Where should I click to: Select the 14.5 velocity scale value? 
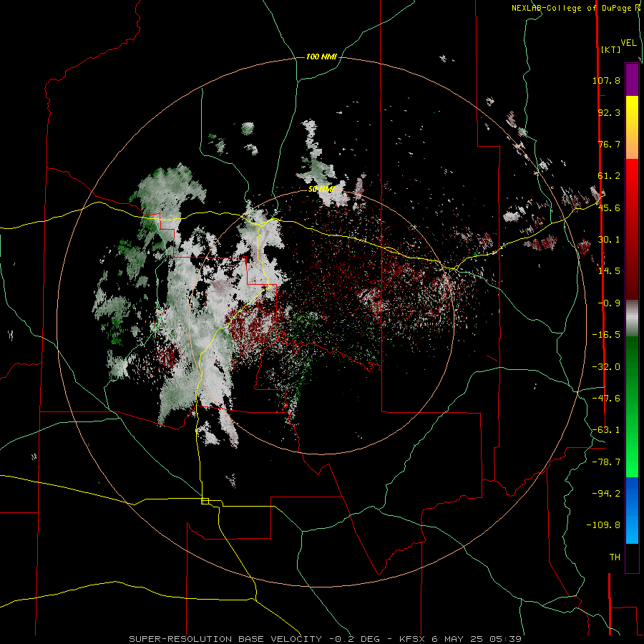pyautogui.click(x=609, y=271)
